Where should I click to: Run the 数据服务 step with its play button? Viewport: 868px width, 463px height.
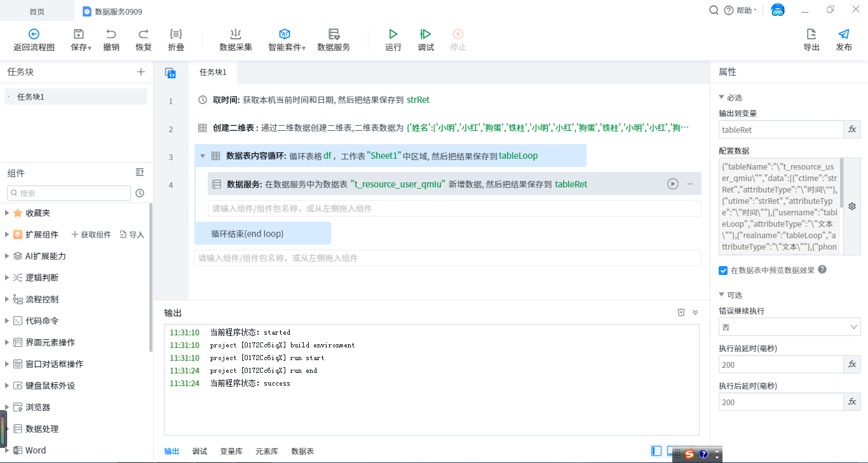coord(673,184)
